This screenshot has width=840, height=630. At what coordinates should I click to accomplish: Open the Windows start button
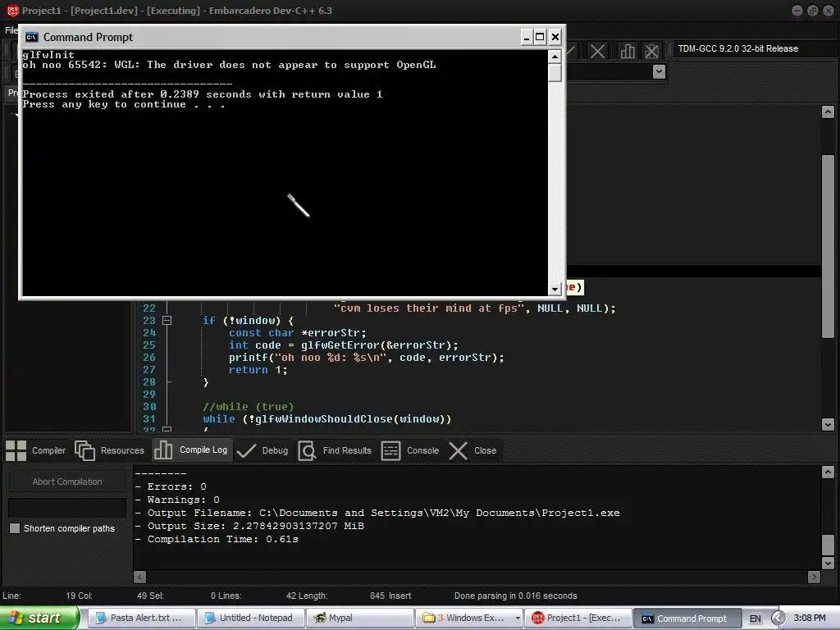click(x=39, y=619)
